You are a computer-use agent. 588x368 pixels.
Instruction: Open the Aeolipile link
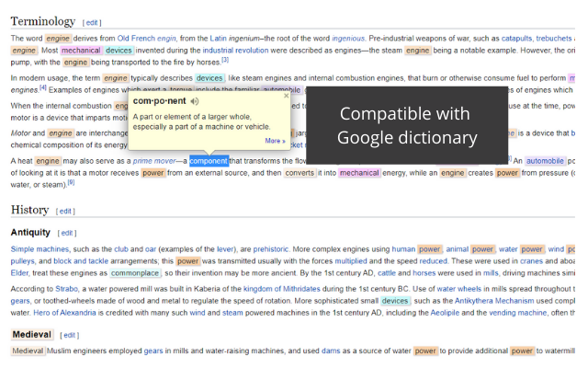coord(445,313)
